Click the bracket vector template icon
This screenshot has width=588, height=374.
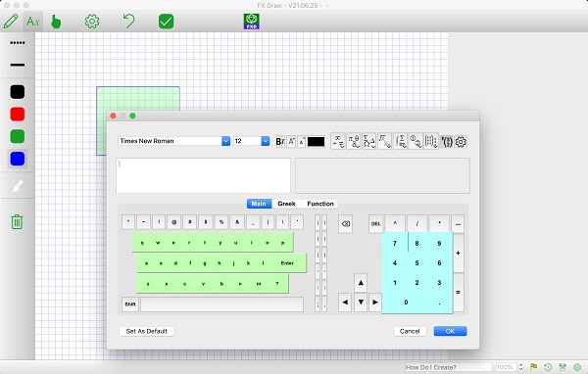coord(446,141)
